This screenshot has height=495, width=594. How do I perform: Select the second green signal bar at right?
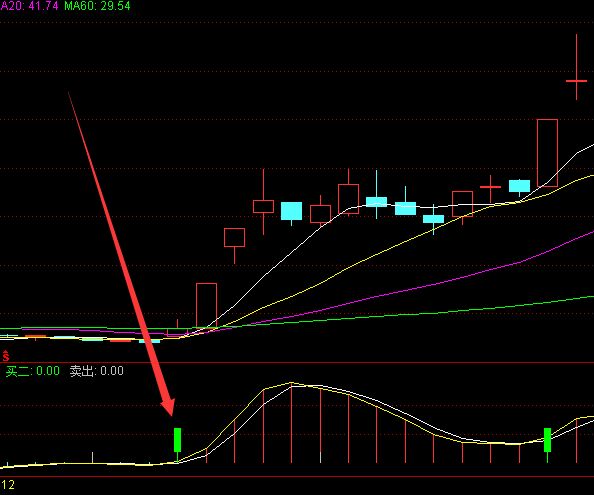547,440
